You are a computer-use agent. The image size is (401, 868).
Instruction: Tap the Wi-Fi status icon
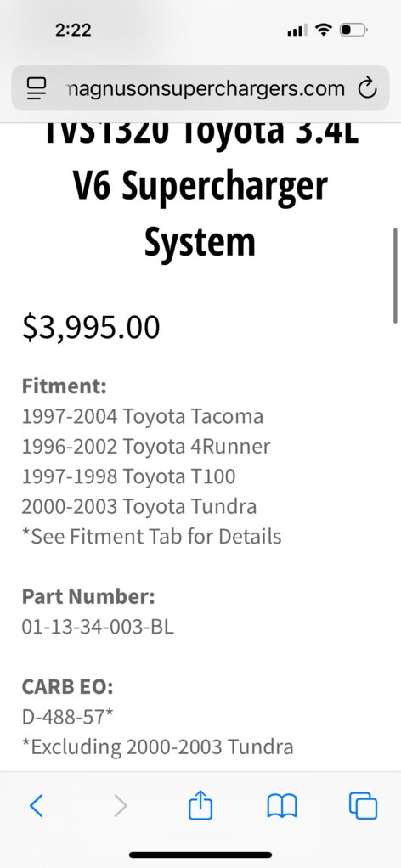(x=322, y=30)
